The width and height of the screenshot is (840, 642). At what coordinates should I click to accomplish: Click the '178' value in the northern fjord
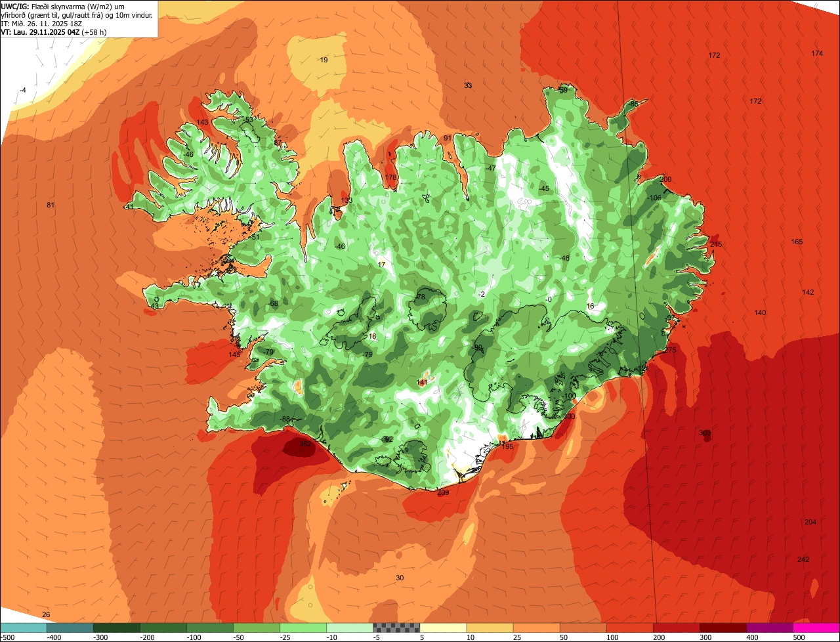tap(391, 177)
